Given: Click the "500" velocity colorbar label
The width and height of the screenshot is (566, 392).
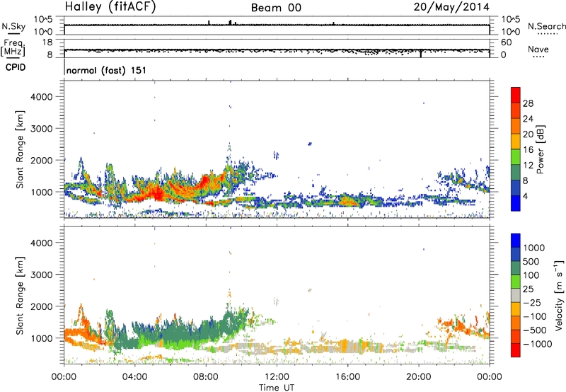Looking at the screenshot, I should (531, 261).
